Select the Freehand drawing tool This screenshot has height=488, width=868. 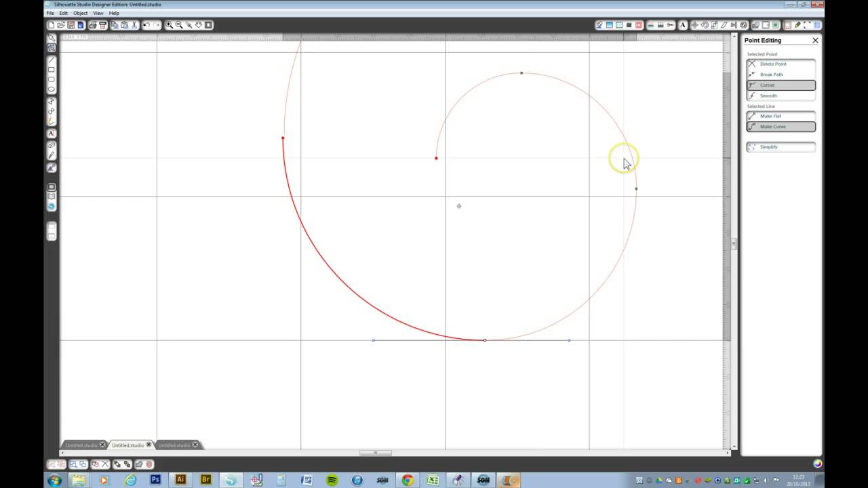(52, 121)
